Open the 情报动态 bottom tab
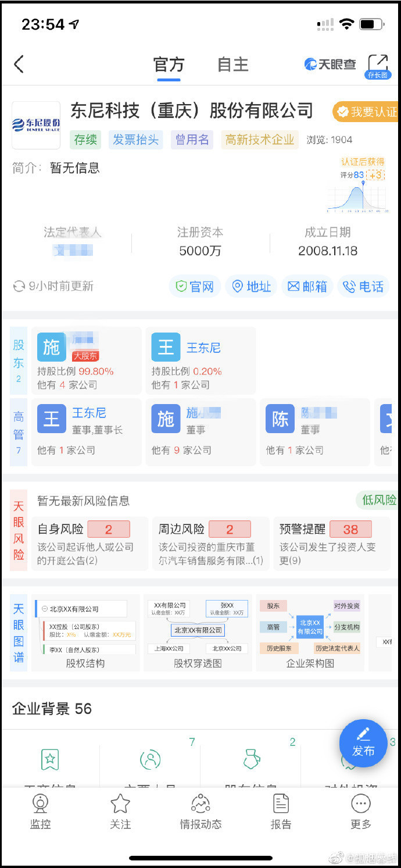This screenshot has height=868, width=401. coord(201,812)
